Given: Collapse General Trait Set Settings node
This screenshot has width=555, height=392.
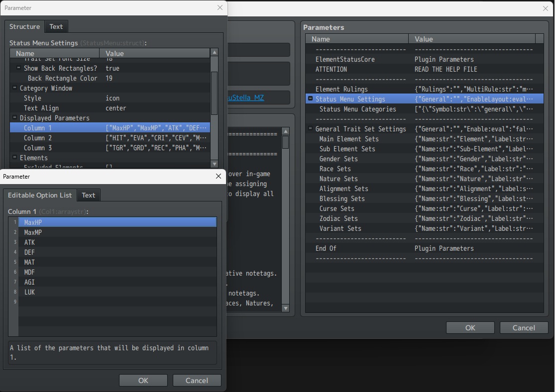Looking at the screenshot, I should pos(311,129).
